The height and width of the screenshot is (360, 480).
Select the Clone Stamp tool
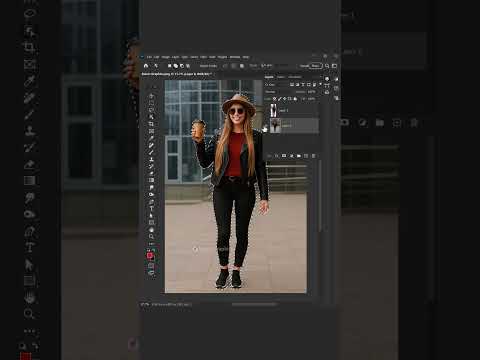pyautogui.click(x=151, y=159)
